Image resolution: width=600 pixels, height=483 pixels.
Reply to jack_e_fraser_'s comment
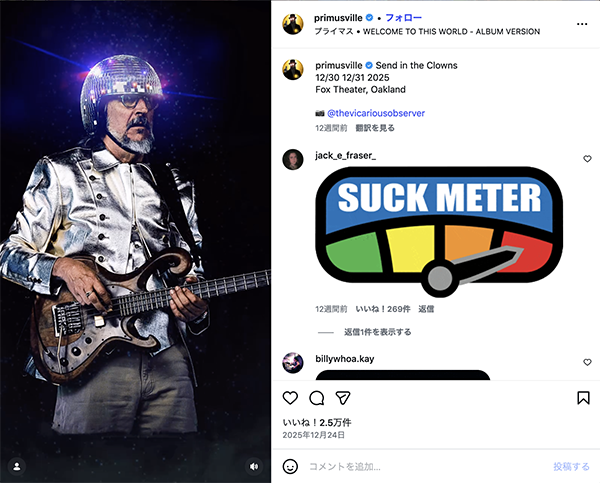point(426,310)
